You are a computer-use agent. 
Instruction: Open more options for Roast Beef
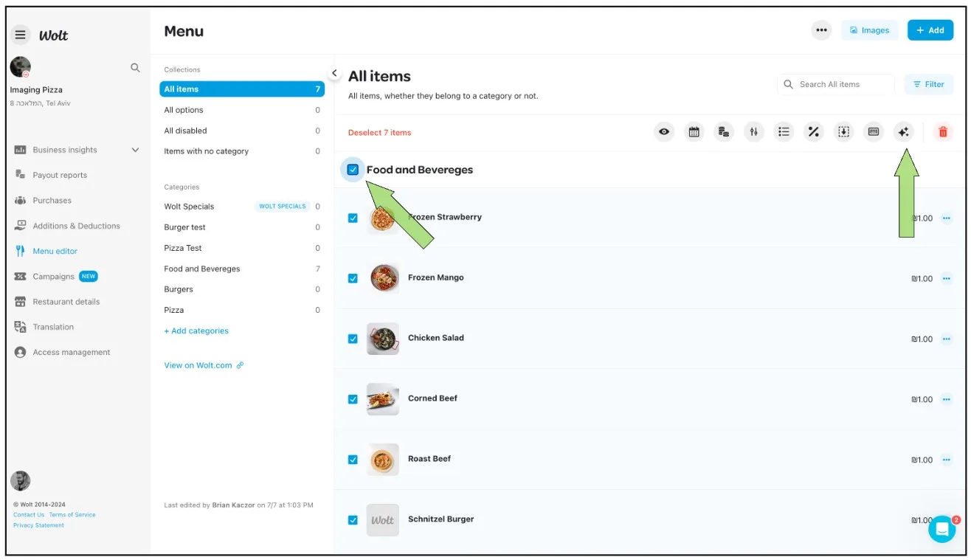947,460
